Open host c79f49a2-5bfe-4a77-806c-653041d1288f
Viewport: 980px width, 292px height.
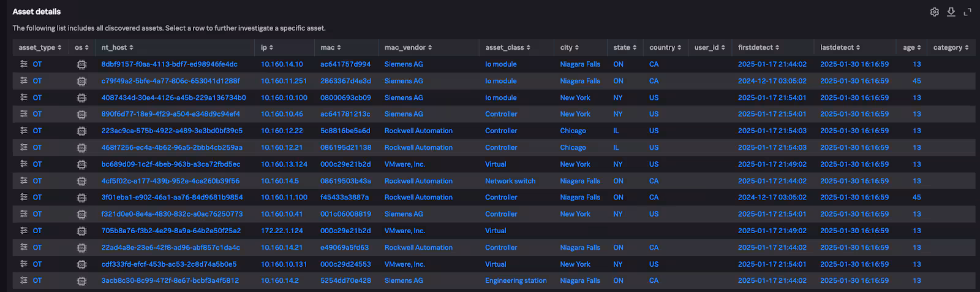170,81
